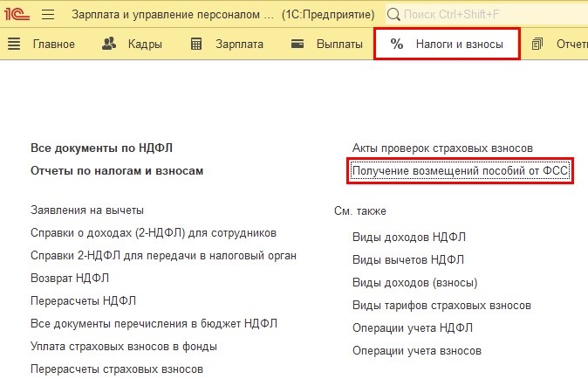This screenshot has width=588, height=379.
Task: Open Справки о доходах (2-НДФЛ) для сотрудников
Action: [x=154, y=233]
